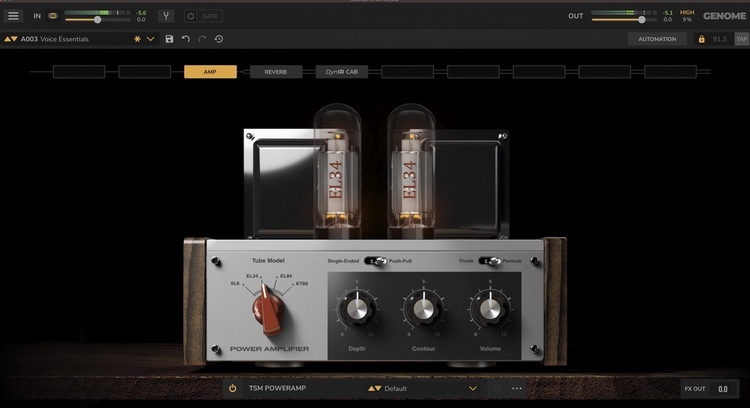Click the POWER AMPLIFIER panel label
Viewport: 750px width, 408px height.
click(x=269, y=349)
